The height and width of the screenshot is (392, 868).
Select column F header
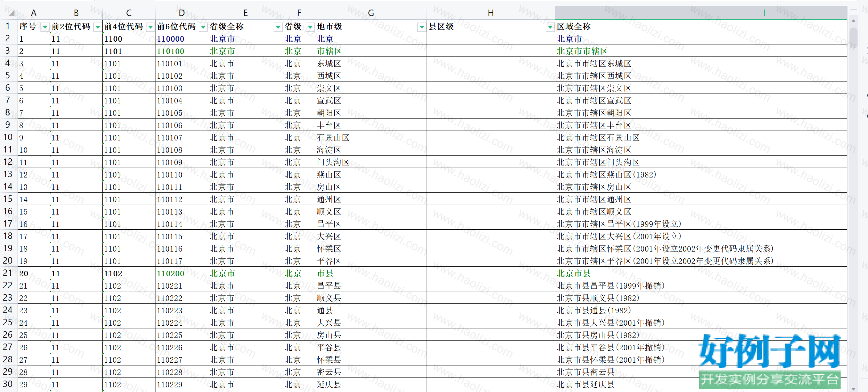tap(299, 13)
